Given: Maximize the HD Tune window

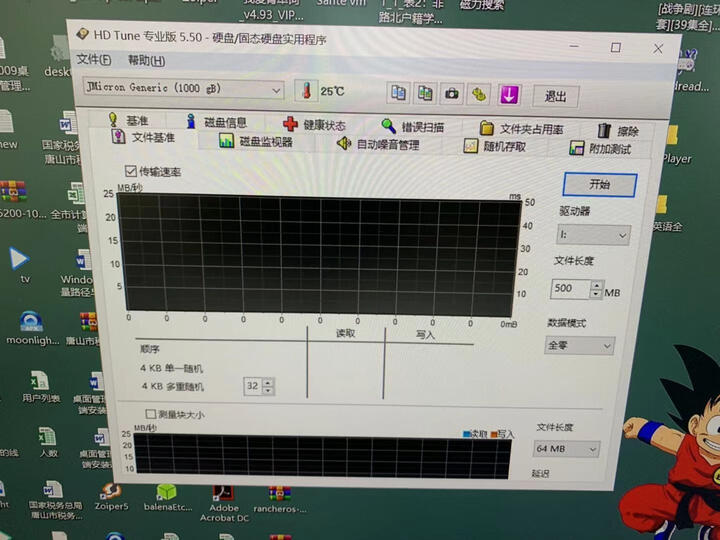Looking at the screenshot, I should pyautogui.click(x=615, y=47).
